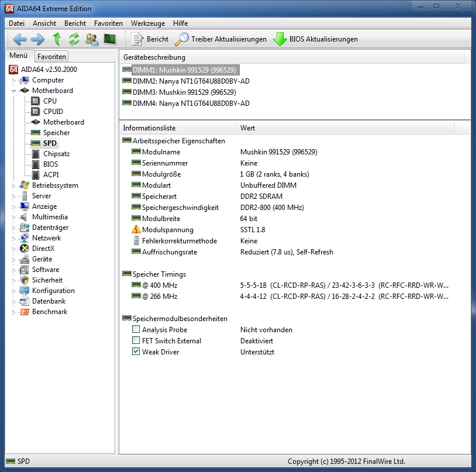
Task: Click the Informationsliste column header
Action: [x=178, y=128]
